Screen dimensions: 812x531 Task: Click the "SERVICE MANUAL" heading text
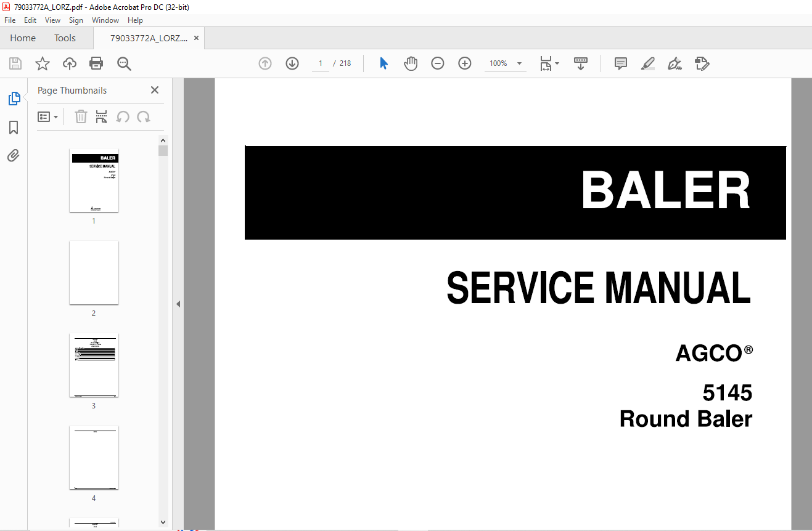click(599, 288)
